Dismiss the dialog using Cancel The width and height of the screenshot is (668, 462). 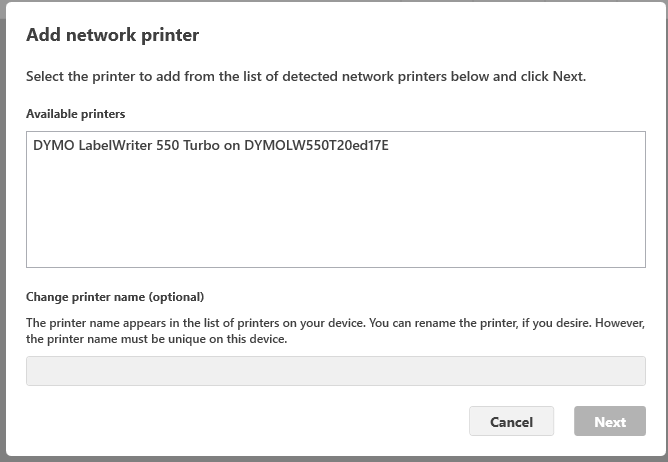coord(511,421)
